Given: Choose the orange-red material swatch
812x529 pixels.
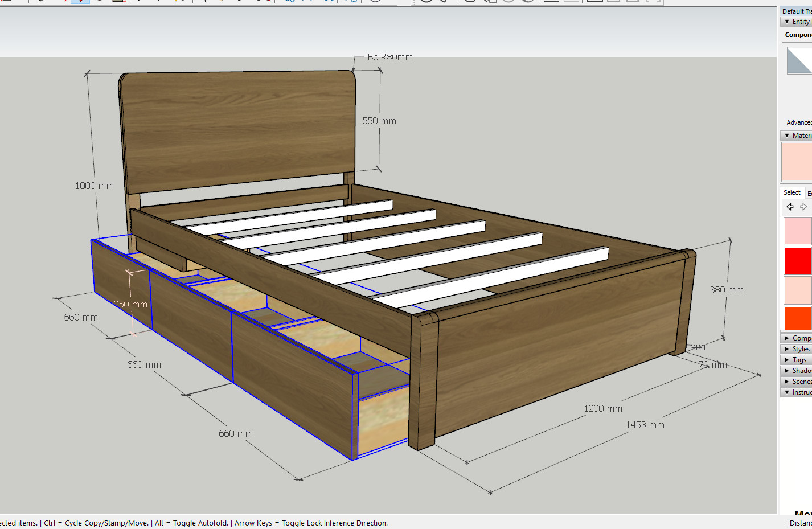Looking at the screenshot, I should point(797,318).
